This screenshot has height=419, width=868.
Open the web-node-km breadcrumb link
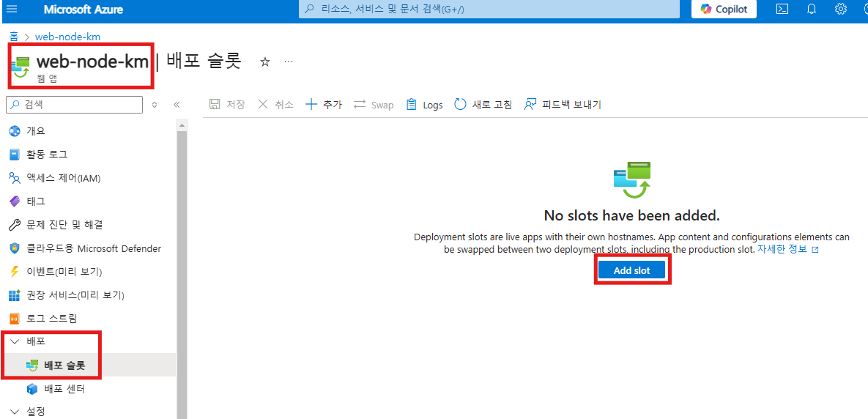pyautogui.click(x=67, y=37)
